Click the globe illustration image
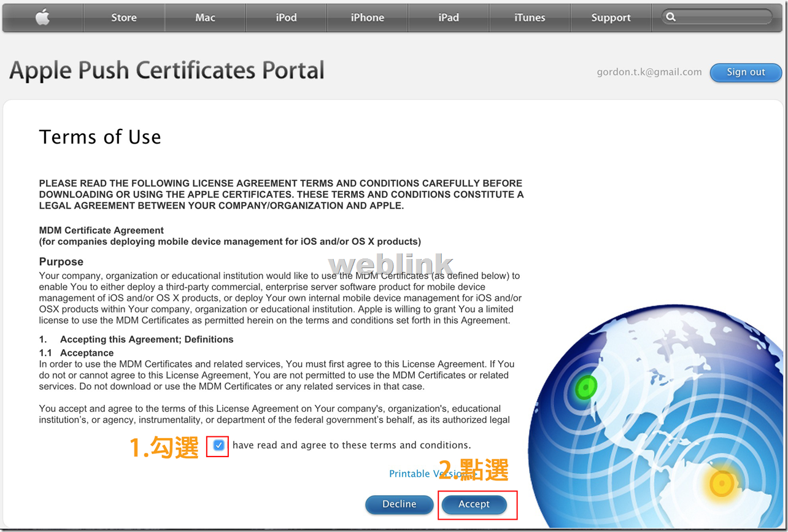Viewport: 788px width, 532px height. [x=655, y=416]
